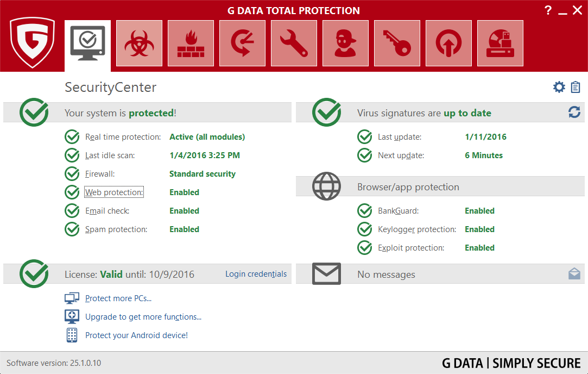The width and height of the screenshot is (588, 374).
Task: Click the Last update check icon
Action: point(364,137)
